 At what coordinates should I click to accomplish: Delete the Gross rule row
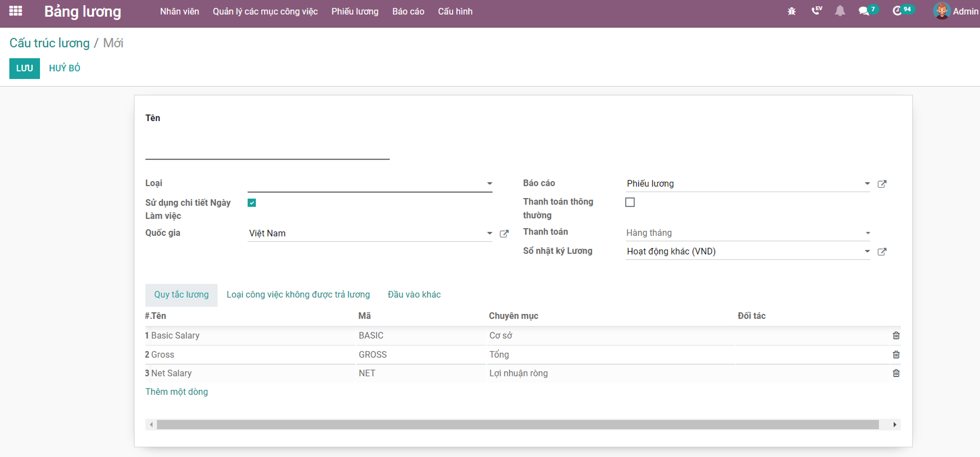[x=896, y=355]
